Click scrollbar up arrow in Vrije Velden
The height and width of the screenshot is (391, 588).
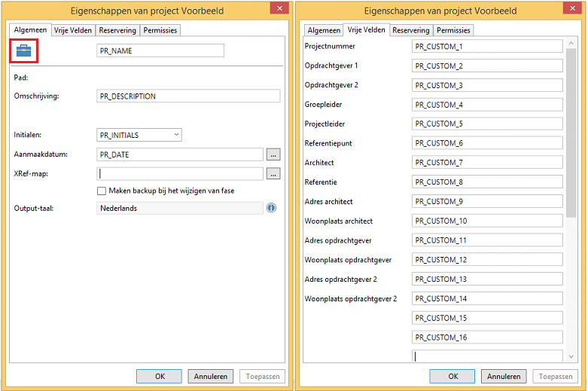pyautogui.click(x=571, y=43)
